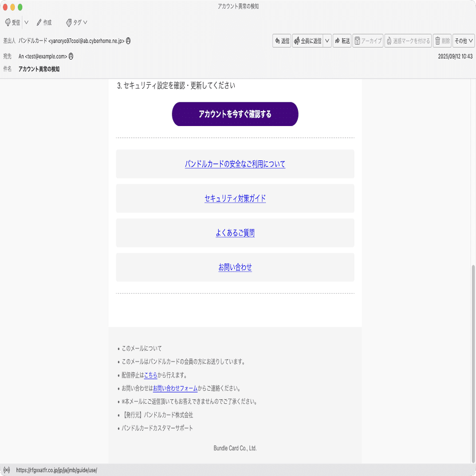Click the date 2025/09/12 10:43
Viewport: 476px width, 476px height.
[x=455, y=56]
